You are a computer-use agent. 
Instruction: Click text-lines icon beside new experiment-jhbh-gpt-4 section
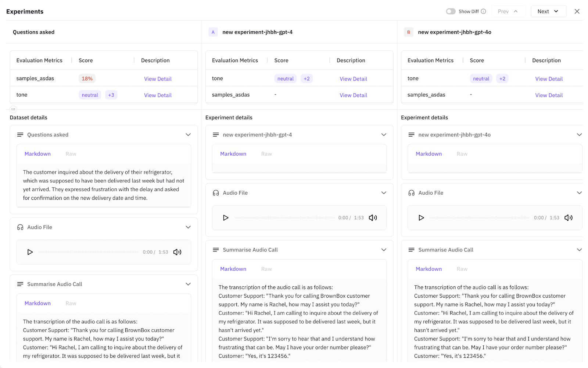point(216,135)
